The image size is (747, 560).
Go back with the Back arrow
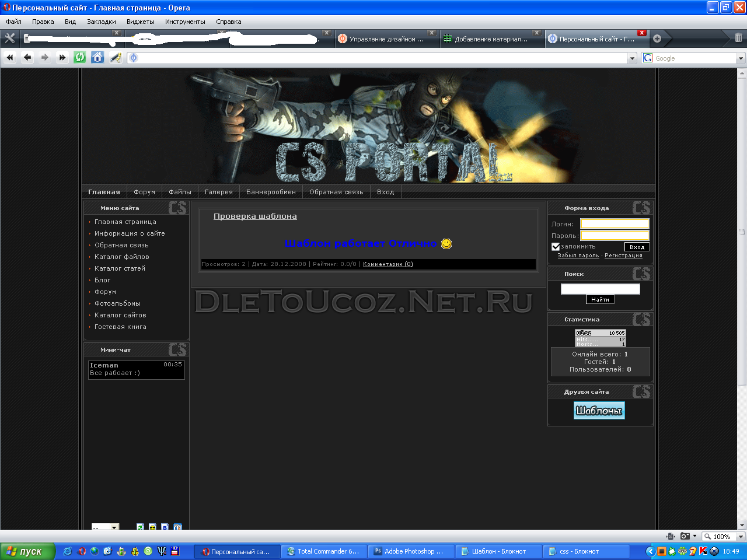coord(27,57)
